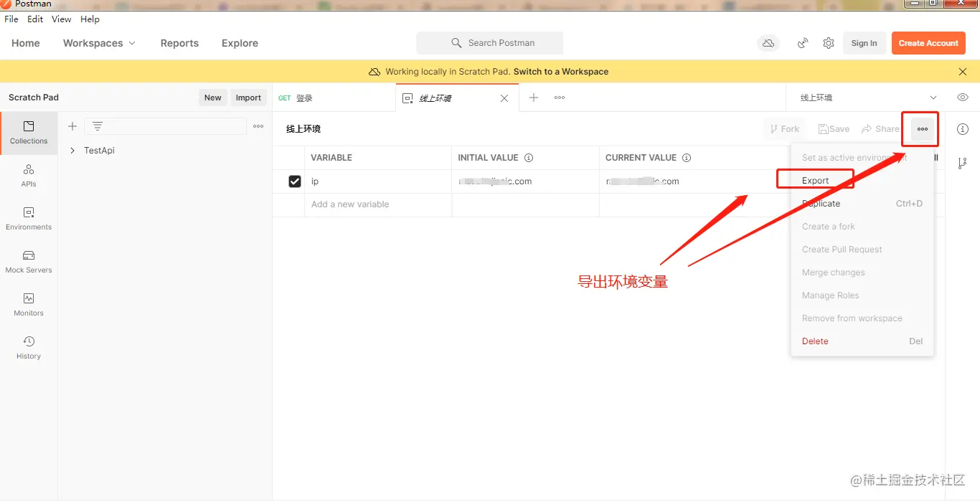Click the satellite capture requests icon
980x502 pixels.
coord(803,43)
